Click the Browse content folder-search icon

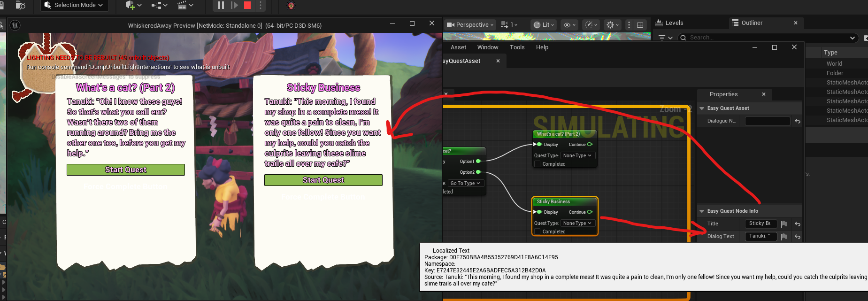(x=20, y=5)
